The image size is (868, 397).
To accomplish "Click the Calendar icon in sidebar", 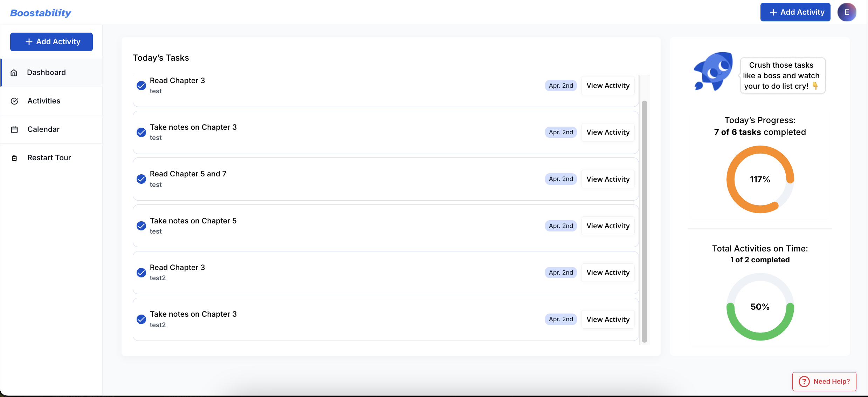I will click(x=14, y=129).
